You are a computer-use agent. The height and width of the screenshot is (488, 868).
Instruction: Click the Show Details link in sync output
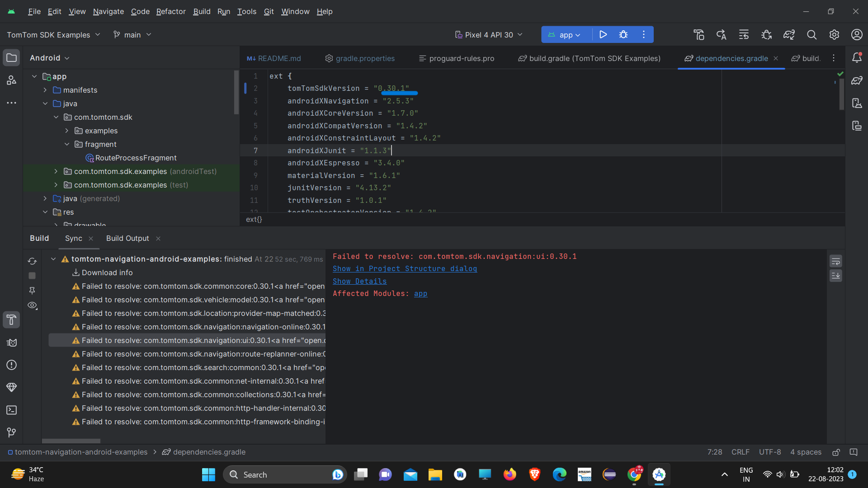359,281
